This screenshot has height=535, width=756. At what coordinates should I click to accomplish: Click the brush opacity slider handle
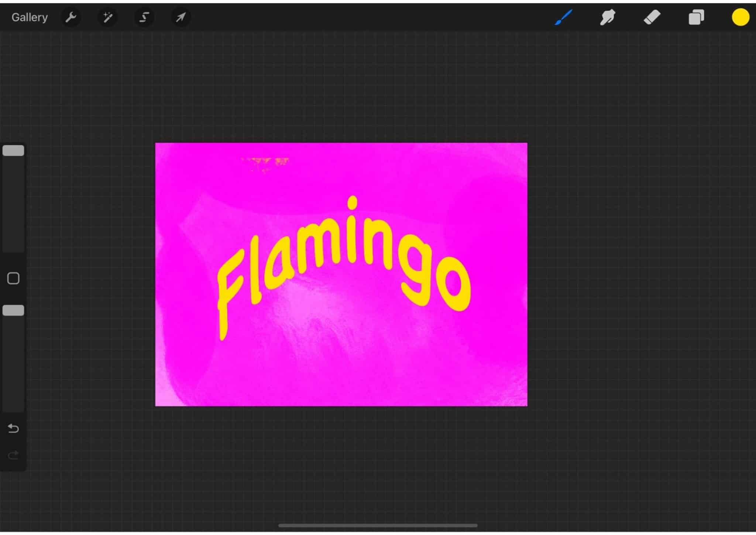pos(13,310)
